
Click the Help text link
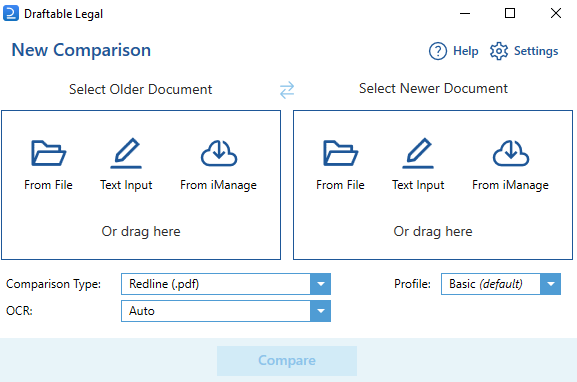(466, 51)
